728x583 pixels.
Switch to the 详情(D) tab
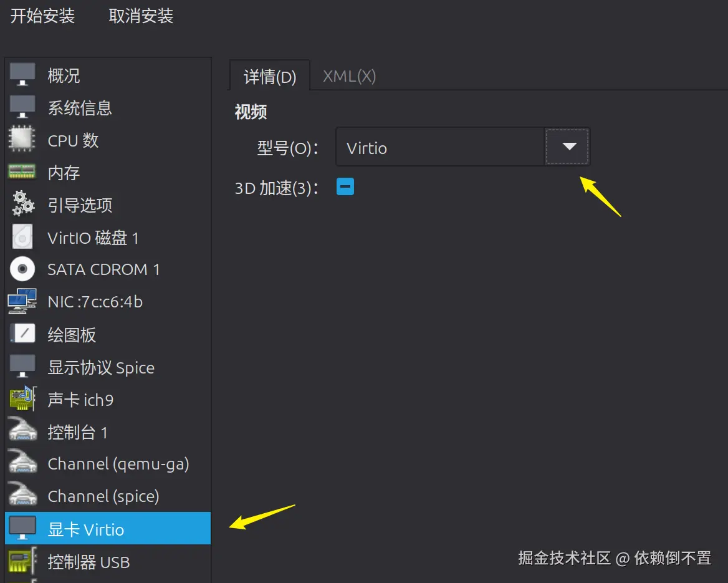pos(270,76)
